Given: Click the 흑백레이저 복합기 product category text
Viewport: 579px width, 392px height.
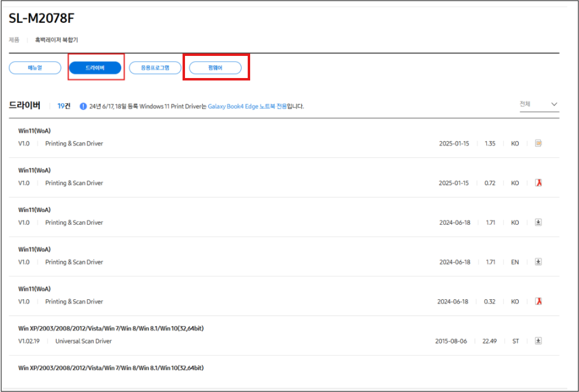Looking at the screenshot, I should (57, 40).
